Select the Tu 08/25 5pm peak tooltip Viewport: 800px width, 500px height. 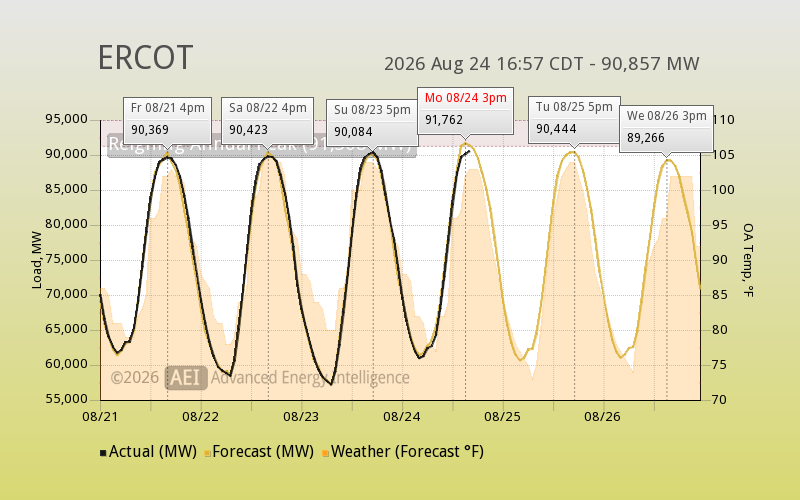pyautogui.click(x=574, y=119)
